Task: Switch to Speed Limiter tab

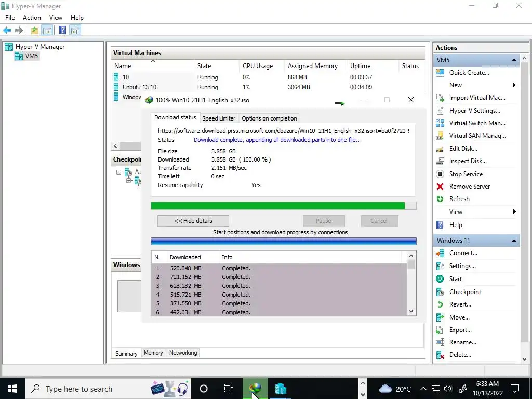Action: pyautogui.click(x=219, y=118)
